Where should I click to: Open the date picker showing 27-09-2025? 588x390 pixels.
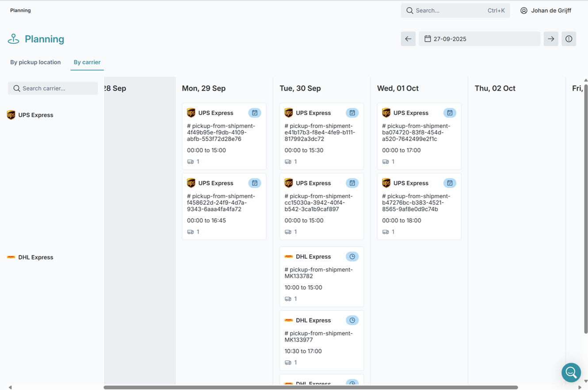(x=479, y=39)
